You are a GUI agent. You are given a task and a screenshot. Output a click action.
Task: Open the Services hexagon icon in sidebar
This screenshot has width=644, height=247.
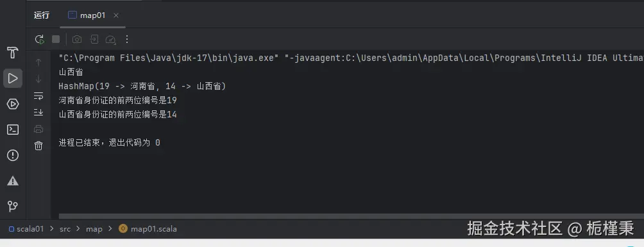13,104
